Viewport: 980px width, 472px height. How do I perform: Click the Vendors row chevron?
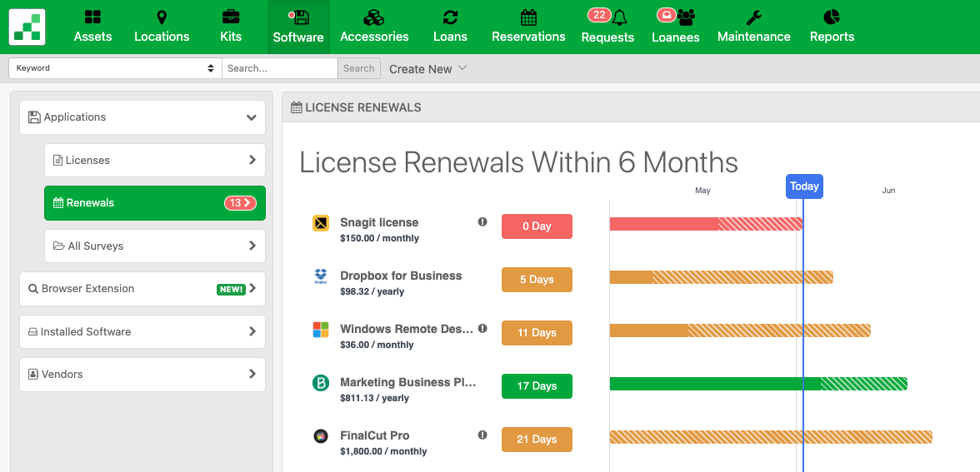tap(252, 373)
